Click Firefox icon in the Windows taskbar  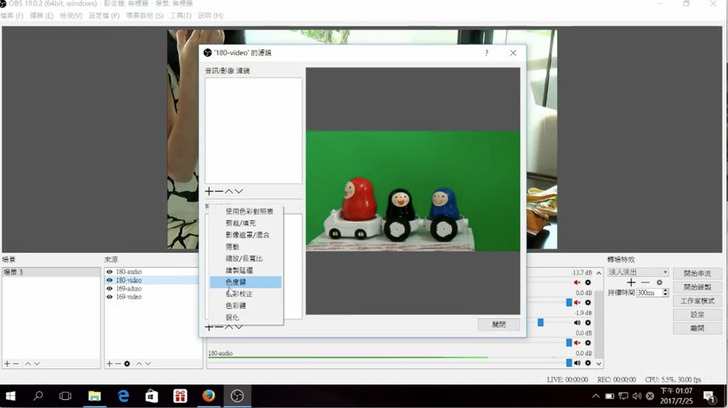point(209,396)
